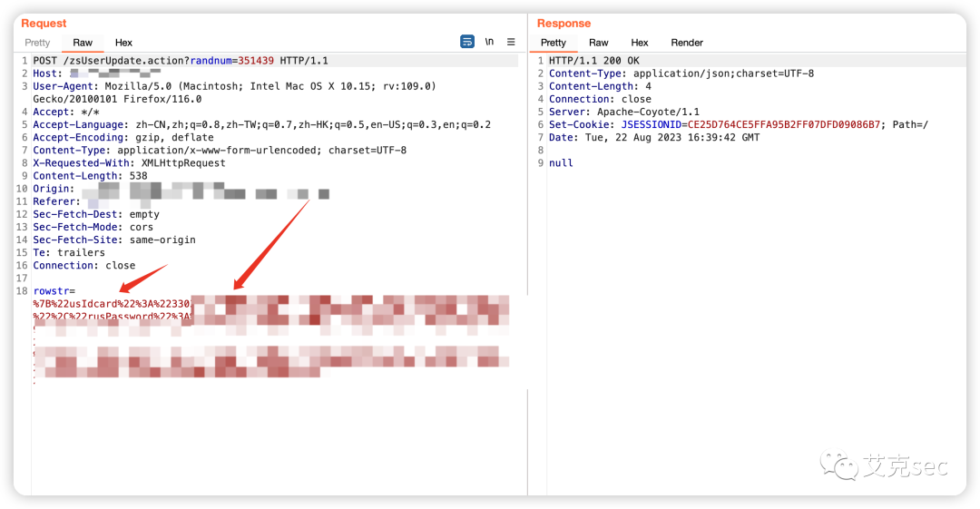This screenshot has width=980, height=509.
Task: Click the null response body line
Action: [x=561, y=163]
